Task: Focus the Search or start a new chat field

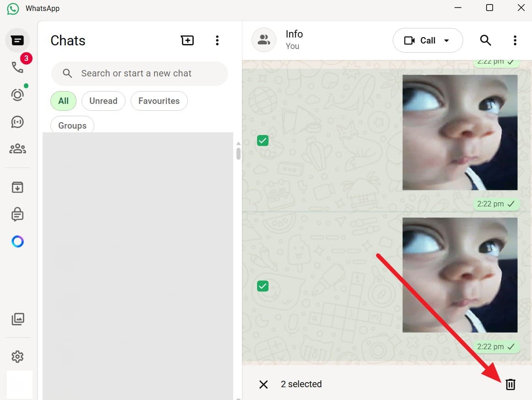Action: point(139,73)
